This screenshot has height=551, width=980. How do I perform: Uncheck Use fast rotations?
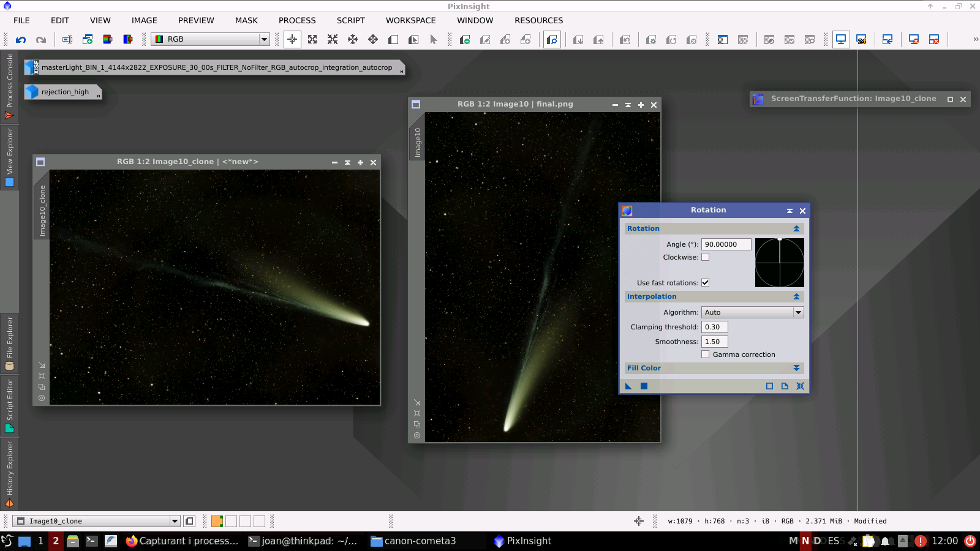tap(705, 283)
